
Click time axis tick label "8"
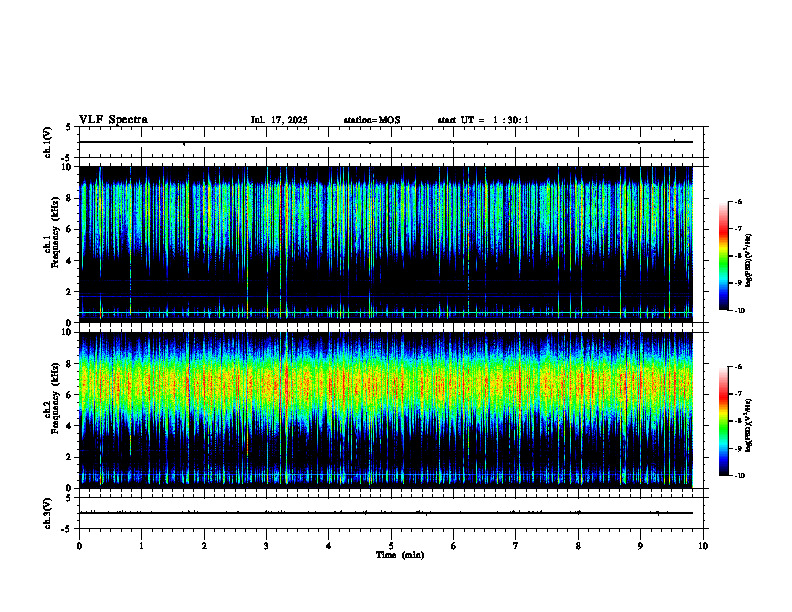[578, 546]
